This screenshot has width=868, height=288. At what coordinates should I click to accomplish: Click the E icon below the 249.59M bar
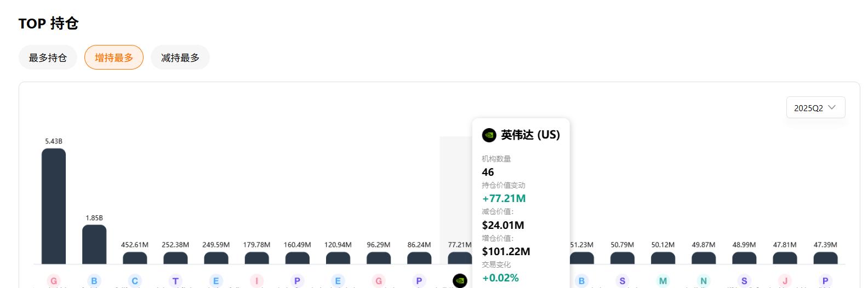[216, 281]
